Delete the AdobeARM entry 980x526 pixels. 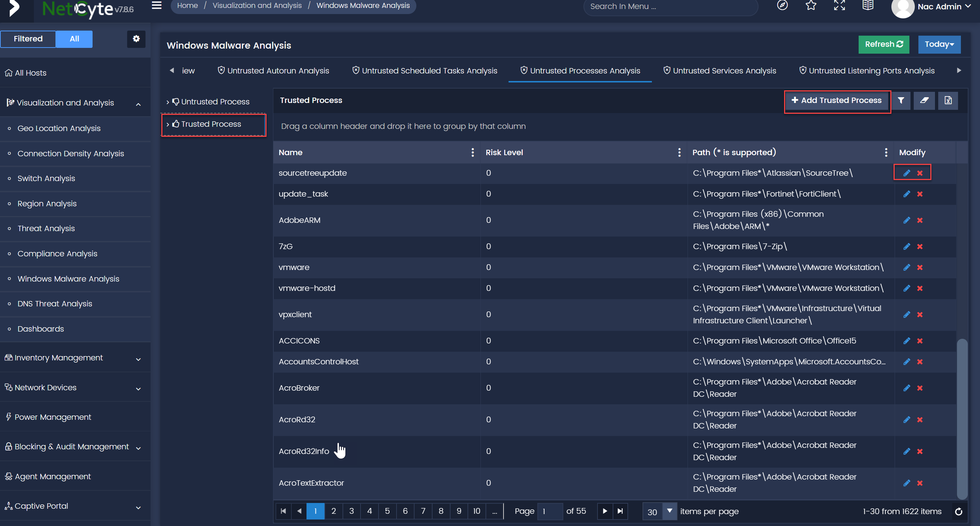click(x=920, y=220)
